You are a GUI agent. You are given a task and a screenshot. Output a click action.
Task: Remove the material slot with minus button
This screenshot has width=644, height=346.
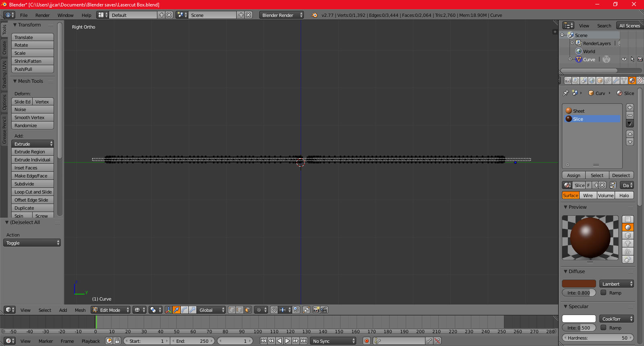(x=630, y=115)
